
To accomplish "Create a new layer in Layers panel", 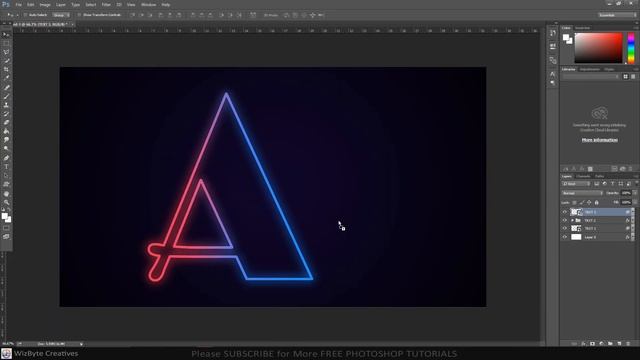I will tap(619, 344).
